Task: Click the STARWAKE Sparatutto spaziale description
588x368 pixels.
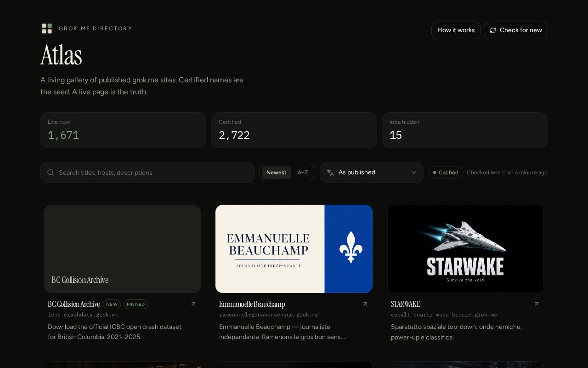Action: click(456, 332)
